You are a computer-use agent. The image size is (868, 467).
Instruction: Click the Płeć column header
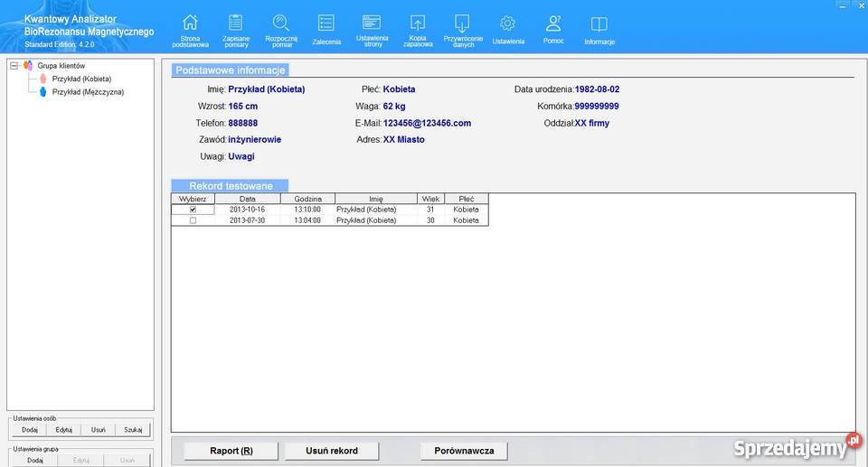click(467, 199)
